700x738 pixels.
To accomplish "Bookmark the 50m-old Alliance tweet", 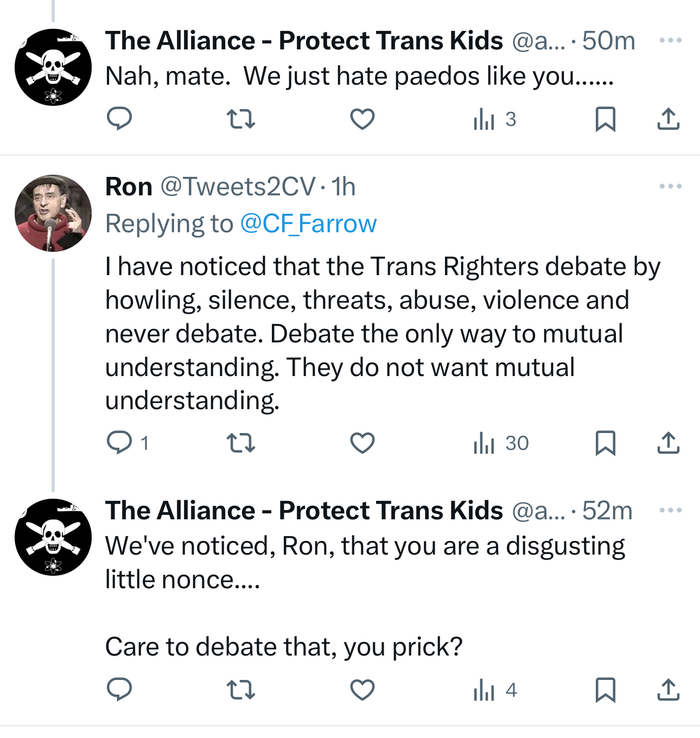I will coord(605,119).
